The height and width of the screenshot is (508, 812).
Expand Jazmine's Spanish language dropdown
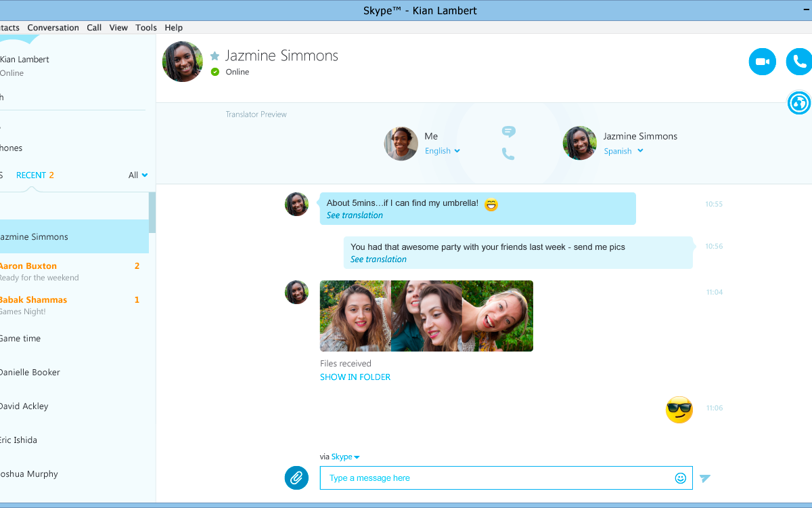623,151
